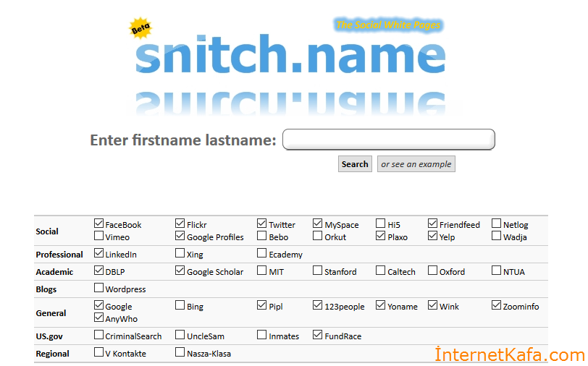This screenshot has width=588, height=366.
Task: Open the 'or see an example' button
Action: tap(416, 164)
